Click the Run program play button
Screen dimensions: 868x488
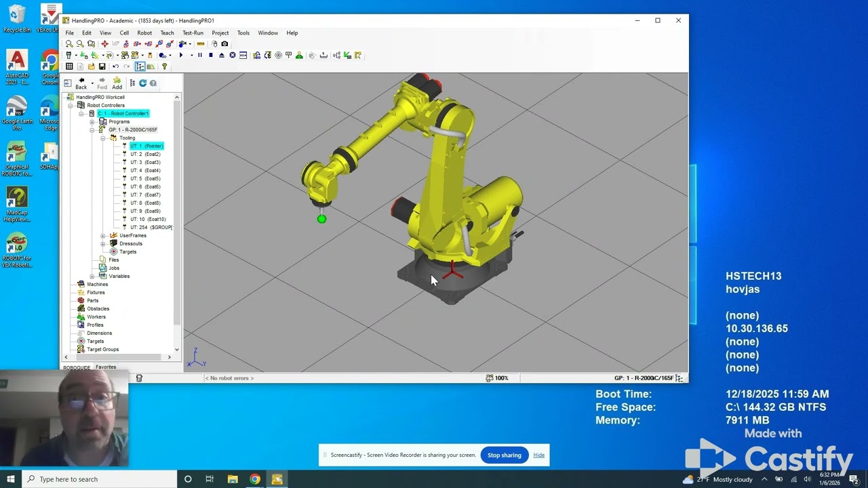[x=181, y=55]
